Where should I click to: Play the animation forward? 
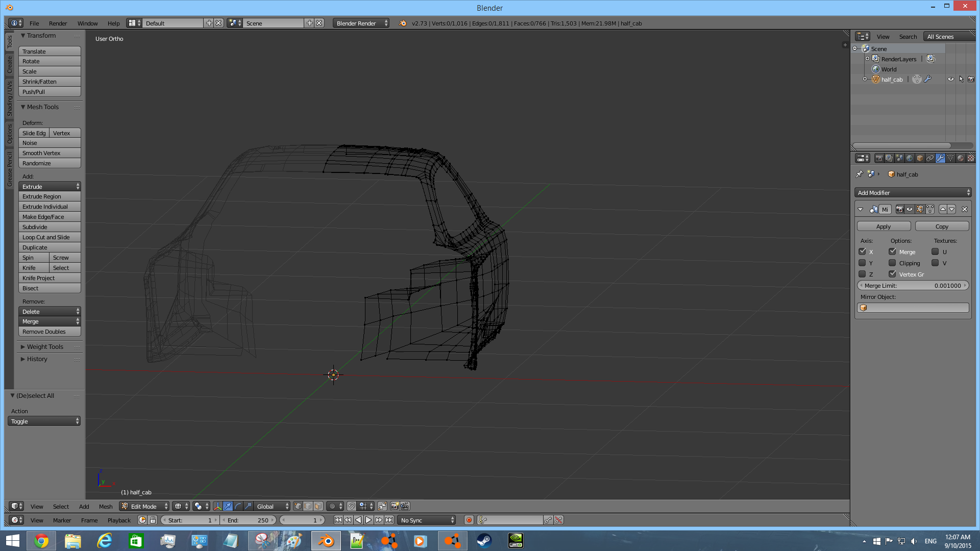pos(369,520)
